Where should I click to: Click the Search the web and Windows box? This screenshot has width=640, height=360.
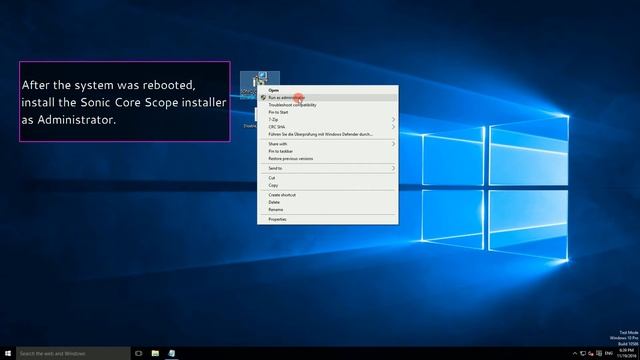tap(73, 353)
